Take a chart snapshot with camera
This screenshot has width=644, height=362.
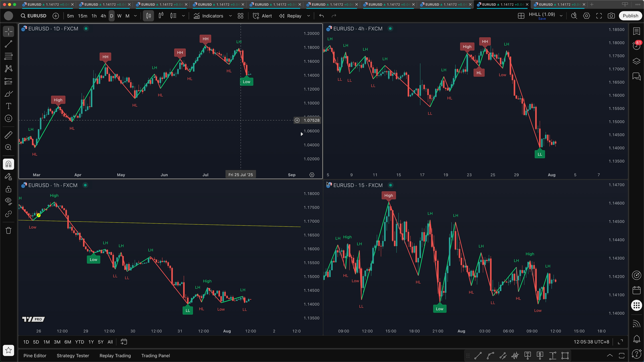point(611,16)
